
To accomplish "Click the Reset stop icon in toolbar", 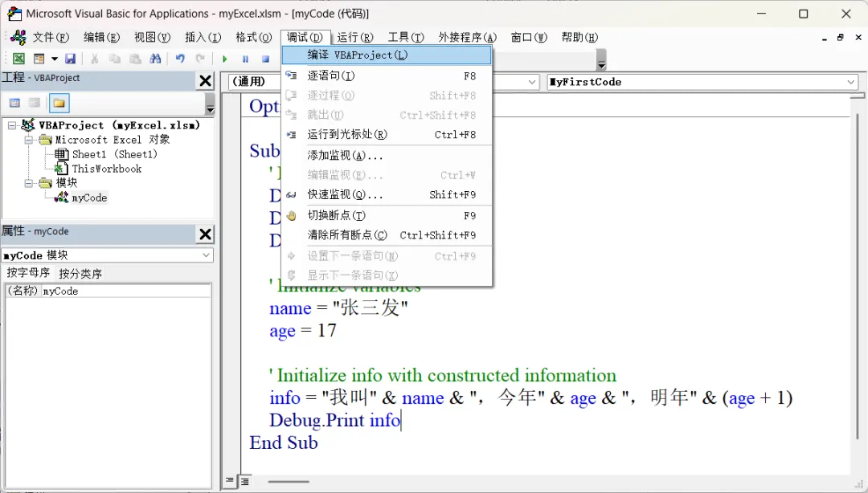I will tap(266, 59).
